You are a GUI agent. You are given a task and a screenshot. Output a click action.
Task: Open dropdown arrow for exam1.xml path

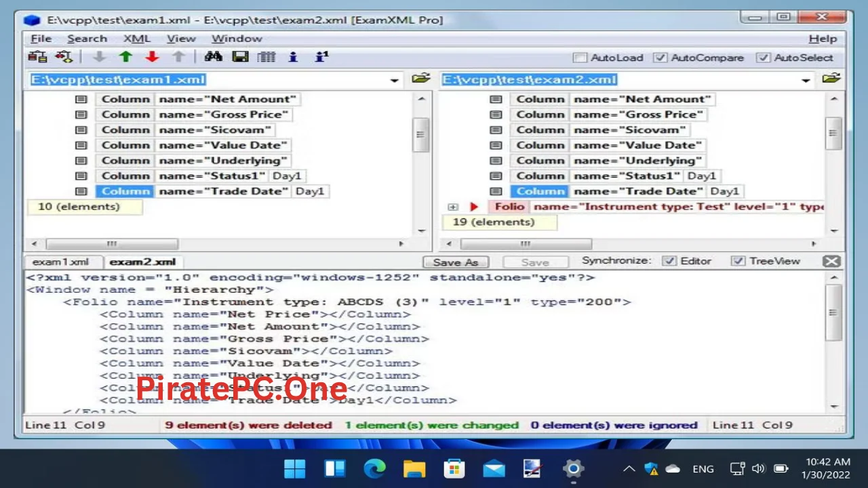pyautogui.click(x=394, y=80)
